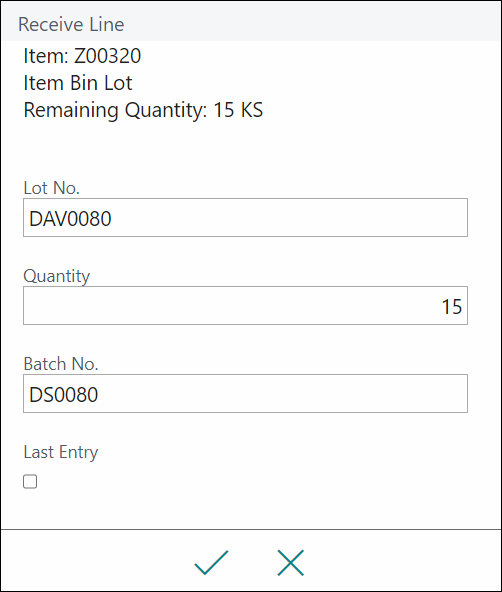Screen dimensions: 502x592
Task: Select the Item: Z00320 text line
Action: [82, 56]
